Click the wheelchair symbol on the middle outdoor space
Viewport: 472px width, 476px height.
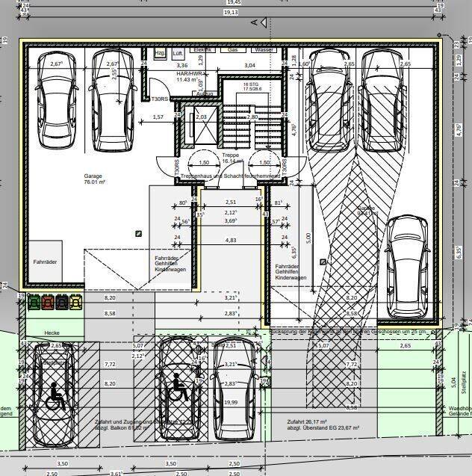(x=178, y=387)
